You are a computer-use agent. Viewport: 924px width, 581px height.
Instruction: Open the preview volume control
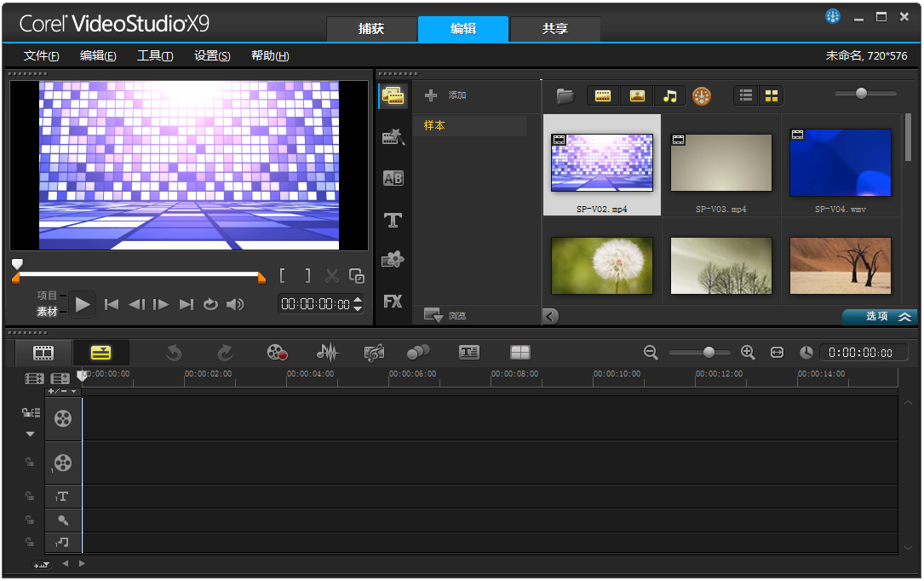tap(235, 305)
